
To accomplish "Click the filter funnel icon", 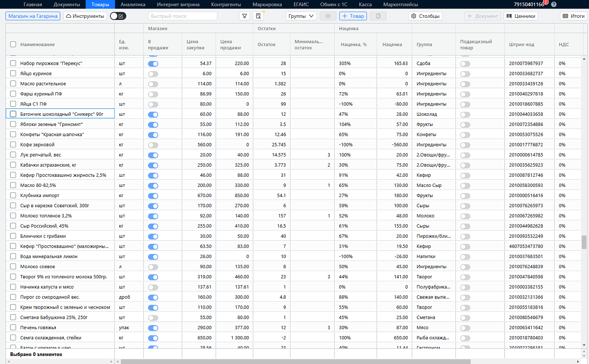I will (244, 16).
